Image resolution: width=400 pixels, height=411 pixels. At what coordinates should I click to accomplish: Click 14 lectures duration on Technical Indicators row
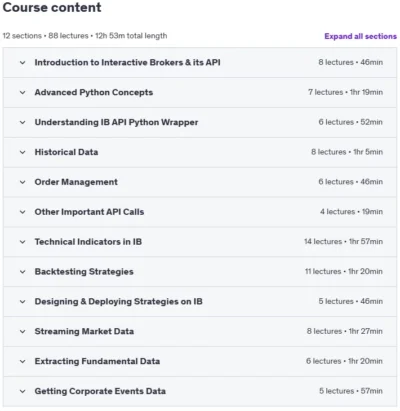343,242
